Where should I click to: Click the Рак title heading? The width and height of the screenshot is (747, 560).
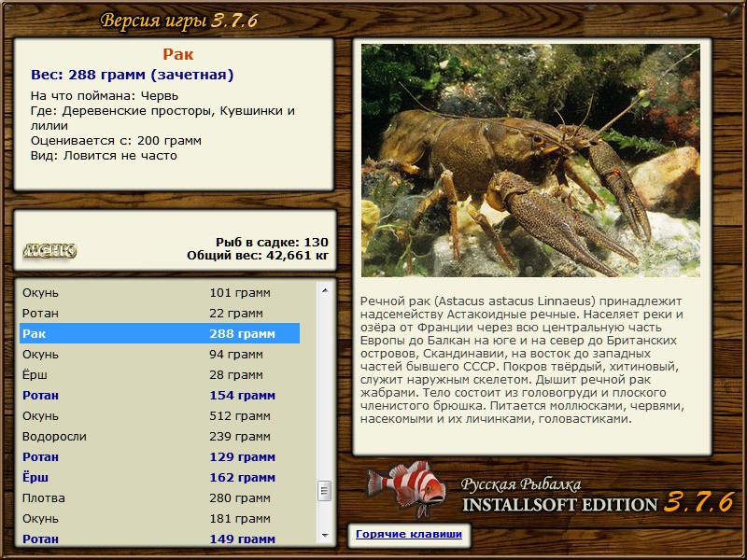pyautogui.click(x=177, y=54)
